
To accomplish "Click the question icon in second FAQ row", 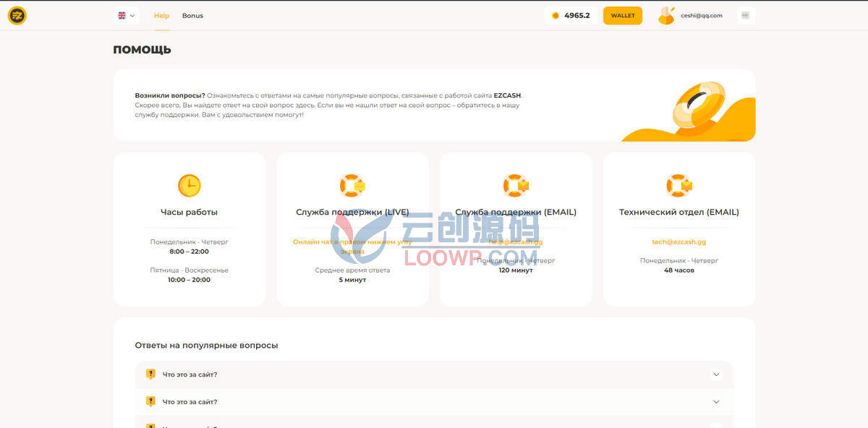I will [150, 401].
